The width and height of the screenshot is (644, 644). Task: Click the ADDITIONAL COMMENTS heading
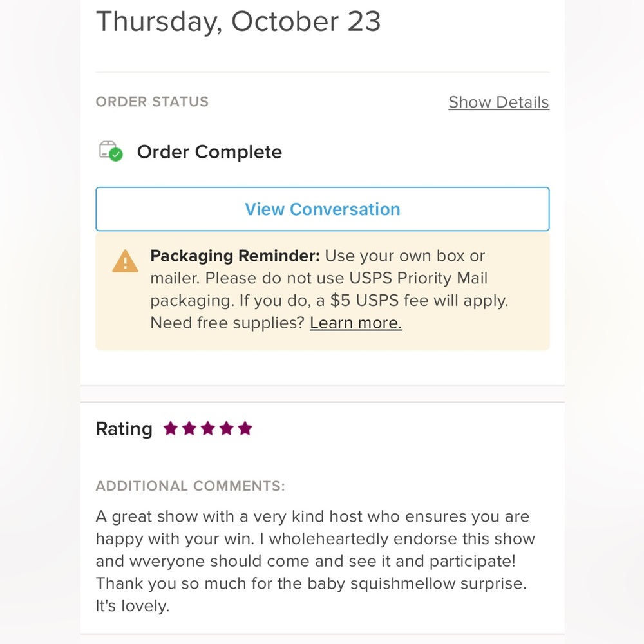(x=190, y=486)
